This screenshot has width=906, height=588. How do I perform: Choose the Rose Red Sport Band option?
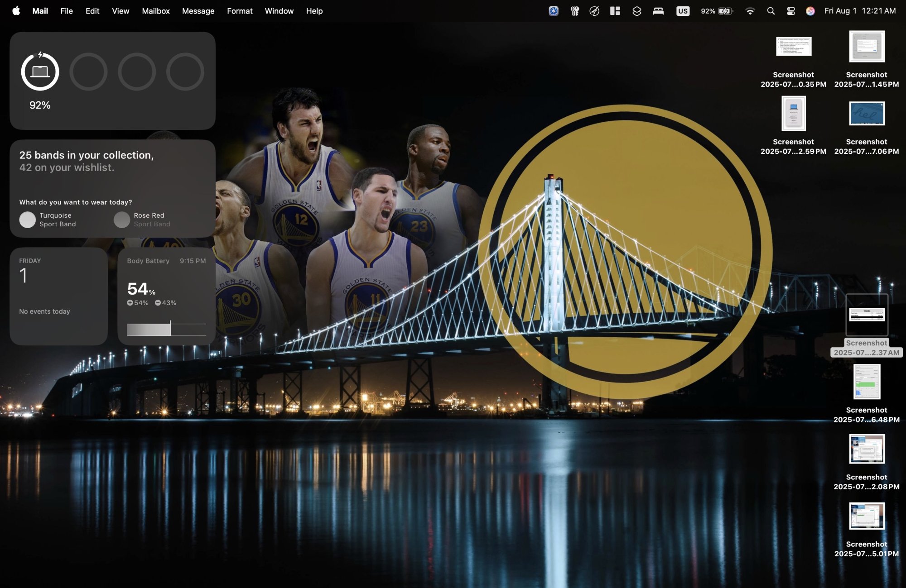142,220
